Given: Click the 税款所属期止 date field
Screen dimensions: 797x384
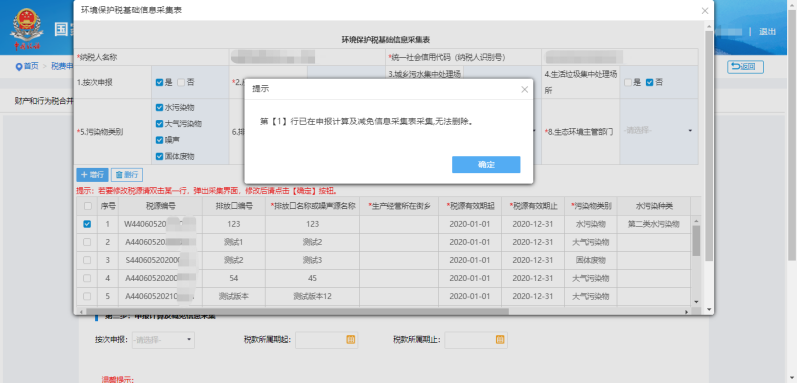Looking at the screenshot, I should tap(476, 339).
